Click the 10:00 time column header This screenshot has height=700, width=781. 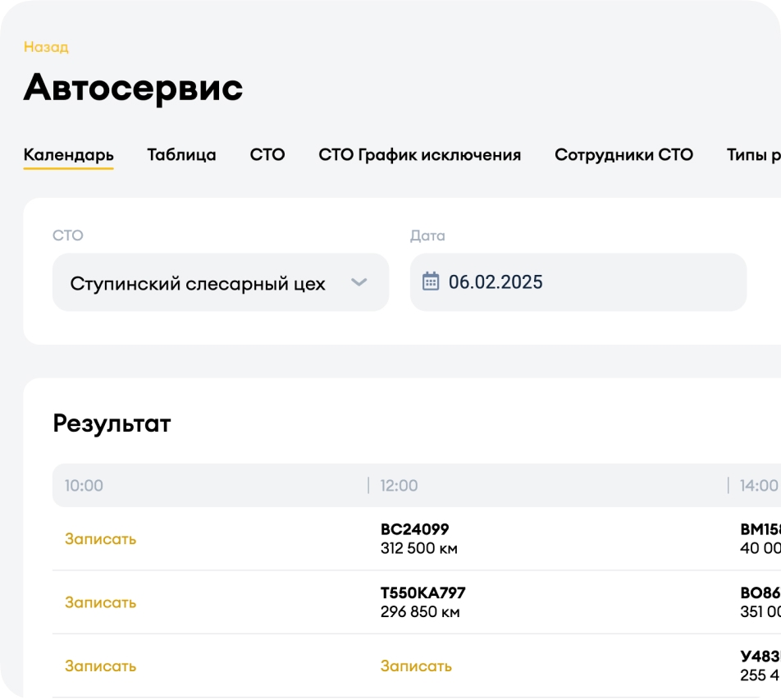coord(84,486)
